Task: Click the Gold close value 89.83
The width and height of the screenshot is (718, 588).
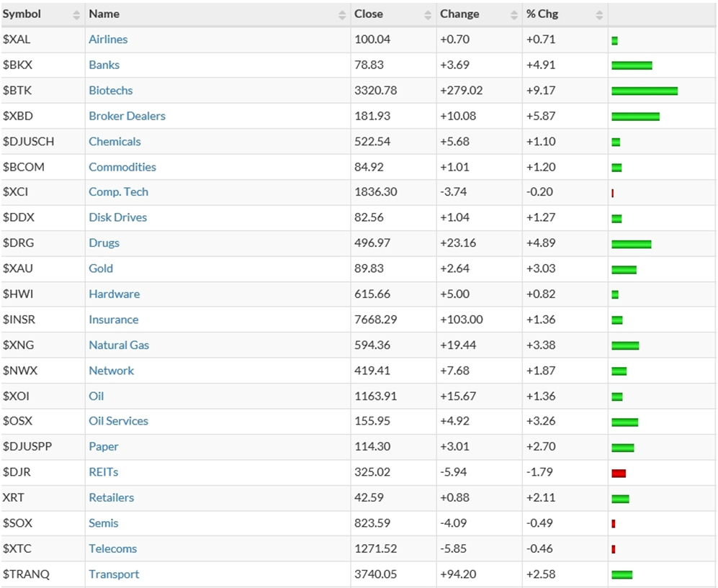Action: coord(369,268)
